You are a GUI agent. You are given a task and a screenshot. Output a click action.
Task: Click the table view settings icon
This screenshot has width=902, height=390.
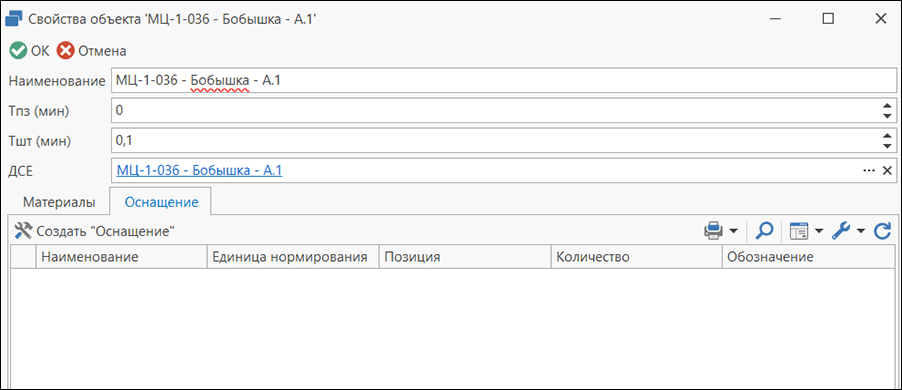tap(798, 231)
